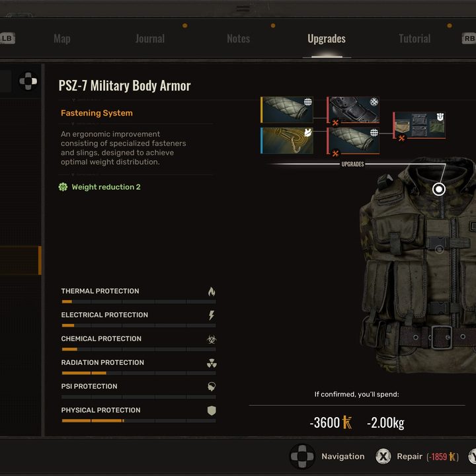Click the PSI Protection head icon
Screen dimensions: 476x476
212,387
